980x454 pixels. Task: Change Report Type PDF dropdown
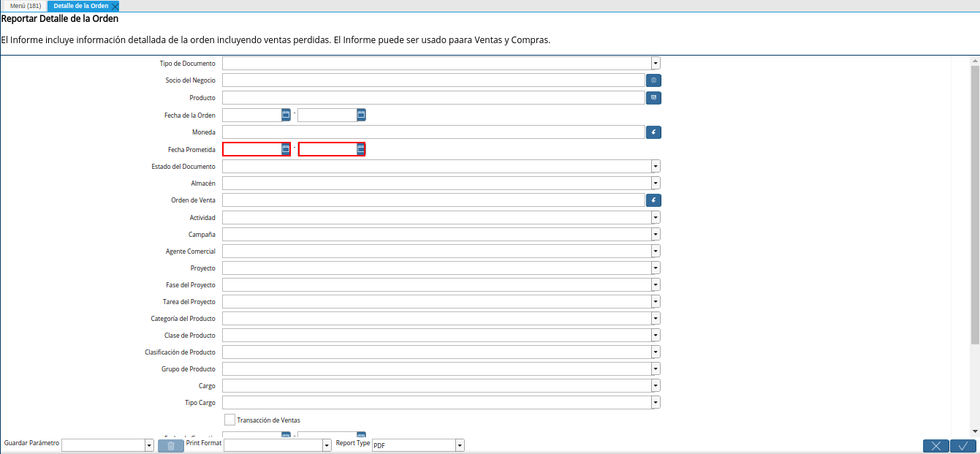click(x=460, y=446)
